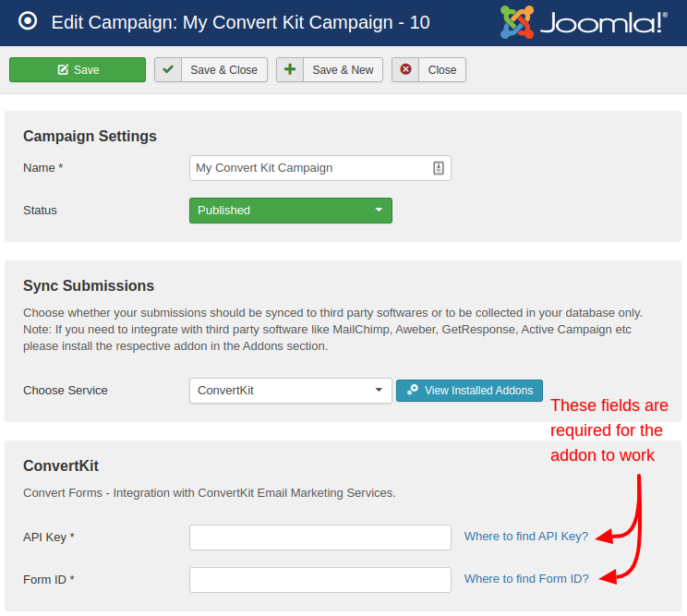Click the green Save button

pos(78,69)
